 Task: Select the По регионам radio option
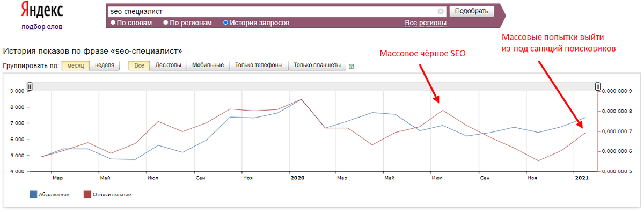click(166, 23)
